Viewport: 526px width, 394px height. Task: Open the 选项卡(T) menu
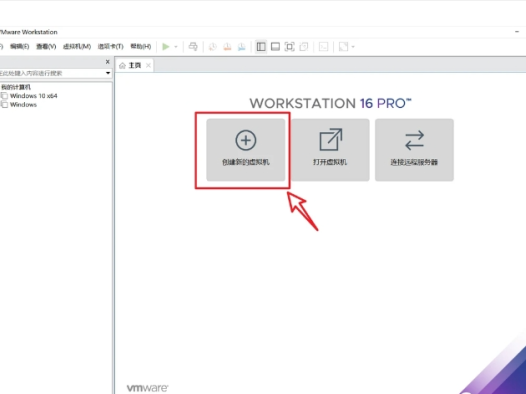pyautogui.click(x=110, y=46)
